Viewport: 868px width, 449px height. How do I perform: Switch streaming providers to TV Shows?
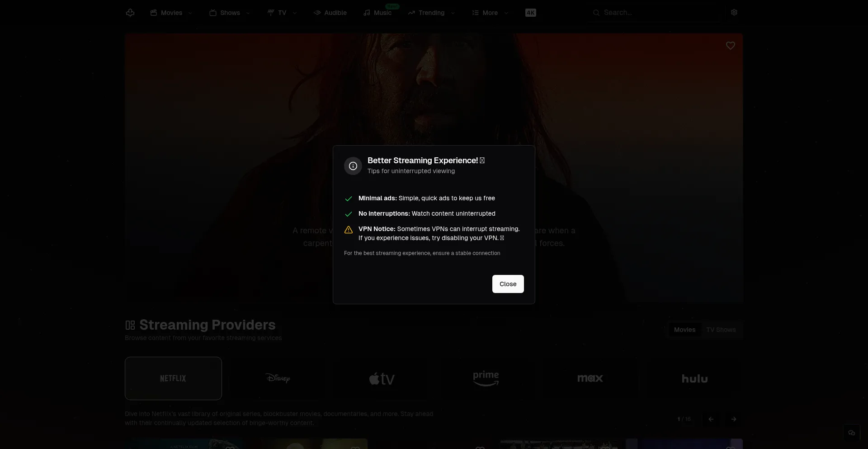[721, 329]
